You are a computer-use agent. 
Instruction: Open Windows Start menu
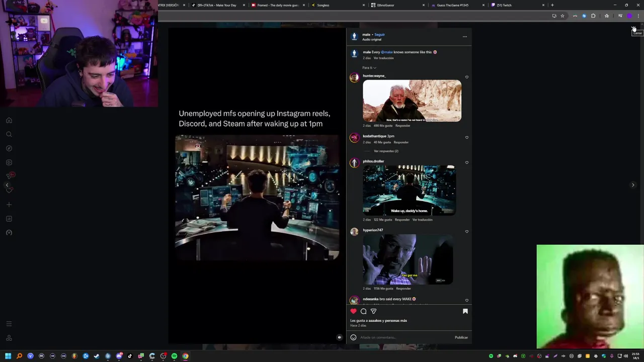pyautogui.click(x=8, y=356)
